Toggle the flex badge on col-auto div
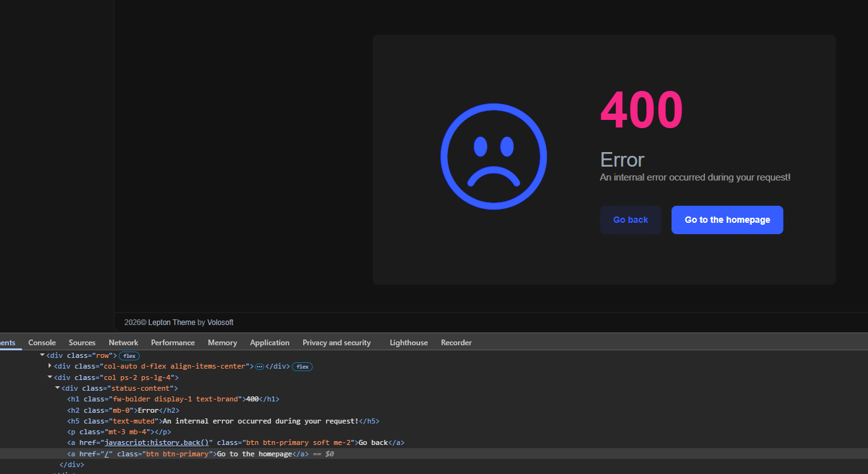Viewport: 868px width, 474px height. point(302,367)
